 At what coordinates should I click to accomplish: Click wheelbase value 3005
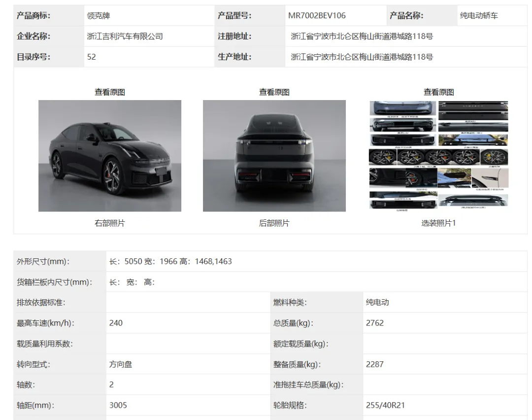[x=118, y=405]
